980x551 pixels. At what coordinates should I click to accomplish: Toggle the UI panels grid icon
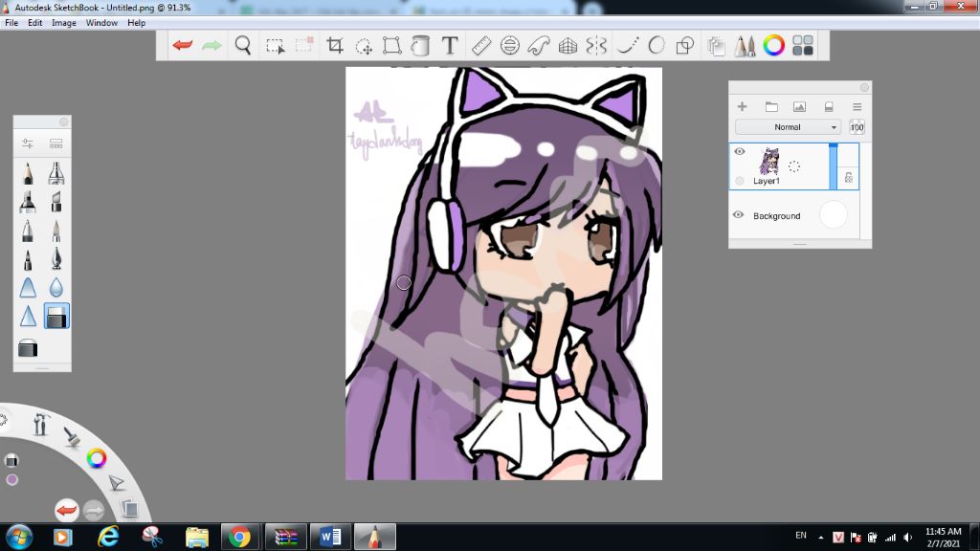(x=803, y=46)
